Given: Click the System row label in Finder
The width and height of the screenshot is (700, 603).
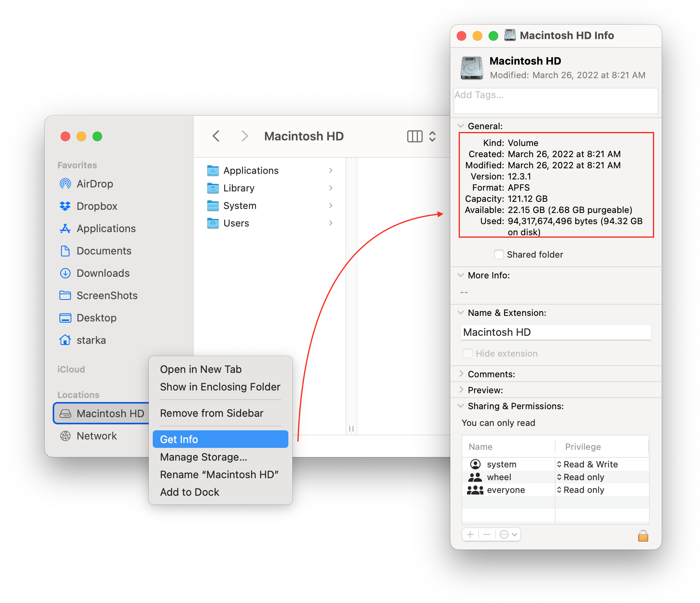Looking at the screenshot, I should [240, 206].
